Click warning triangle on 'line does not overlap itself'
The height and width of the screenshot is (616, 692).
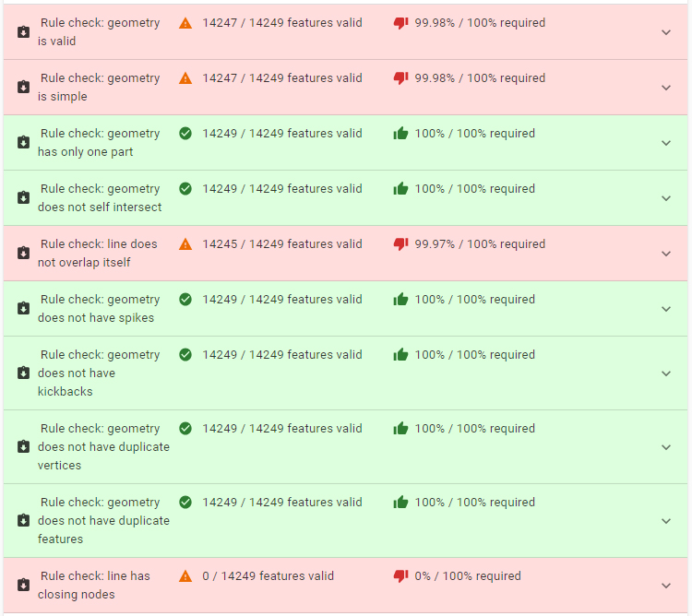185,244
